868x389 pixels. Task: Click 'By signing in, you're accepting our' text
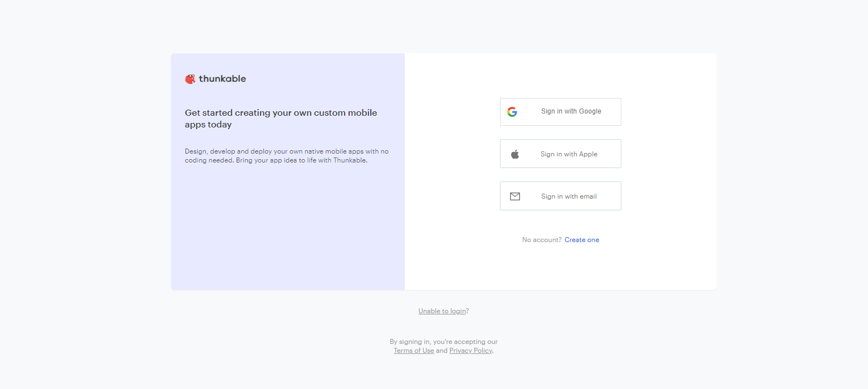point(444,342)
